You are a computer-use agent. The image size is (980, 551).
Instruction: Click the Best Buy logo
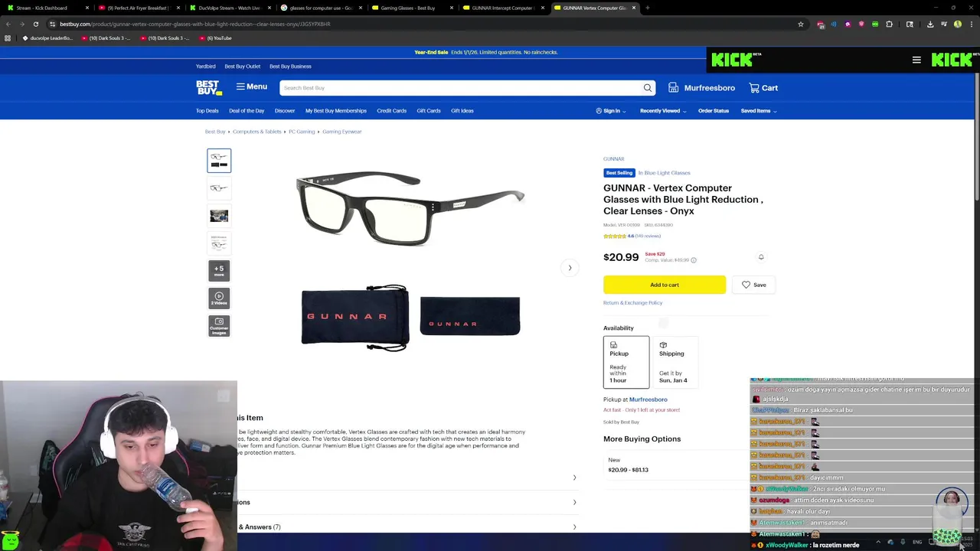[209, 88]
